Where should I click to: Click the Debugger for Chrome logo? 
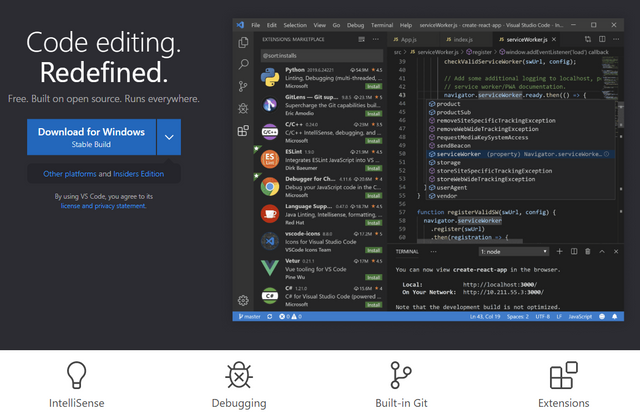270,187
